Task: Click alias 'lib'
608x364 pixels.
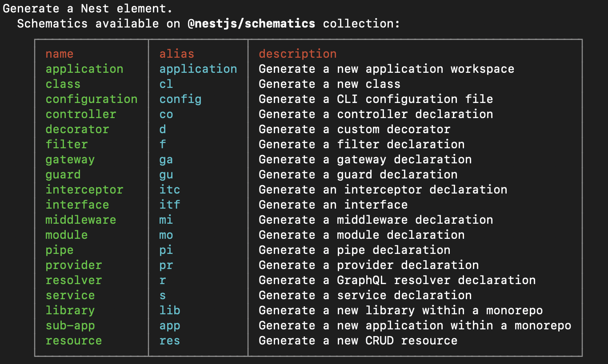Action: pos(170,311)
